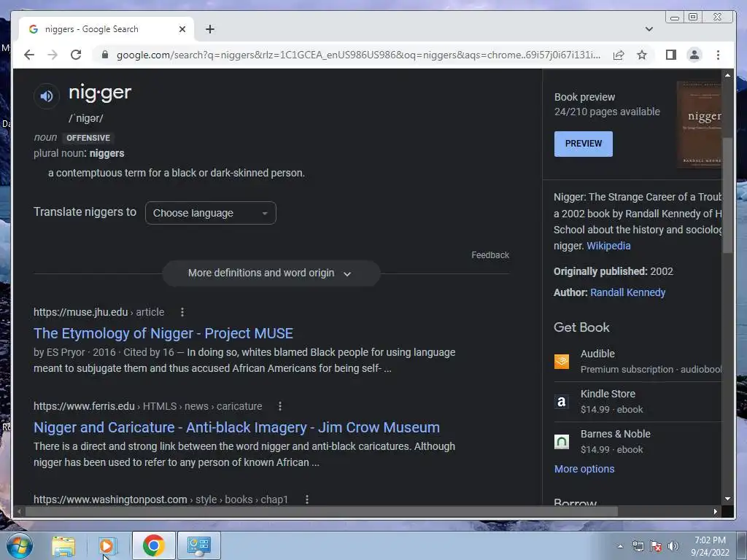This screenshot has width=747, height=560.
Task: Open the Choose language dropdown
Action: coord(211,213)
